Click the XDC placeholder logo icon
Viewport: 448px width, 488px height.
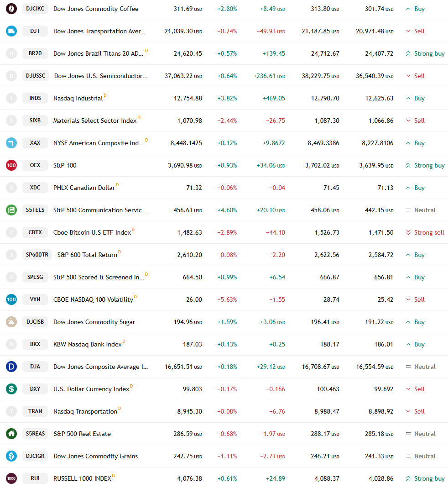tap(11, 188)
